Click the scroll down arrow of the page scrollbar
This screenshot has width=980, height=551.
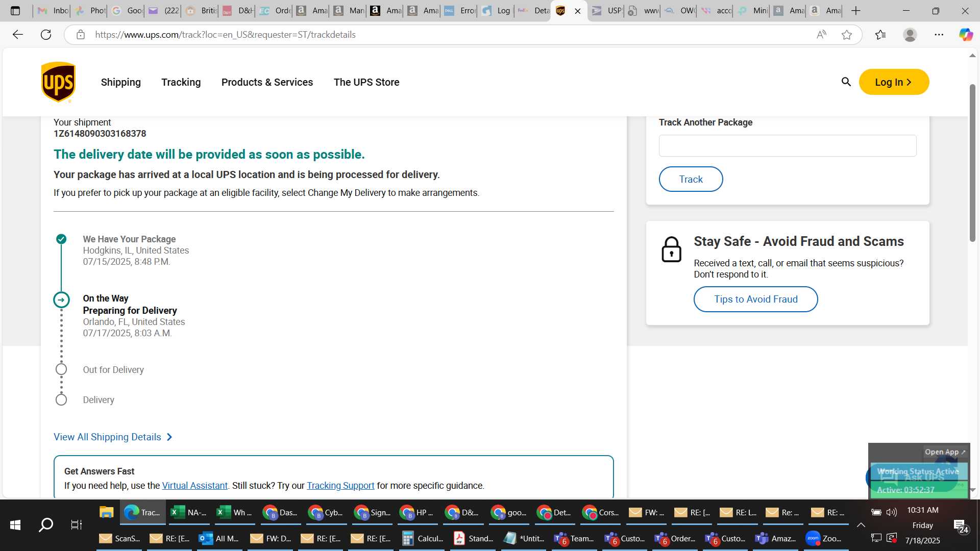coord(972,490)
